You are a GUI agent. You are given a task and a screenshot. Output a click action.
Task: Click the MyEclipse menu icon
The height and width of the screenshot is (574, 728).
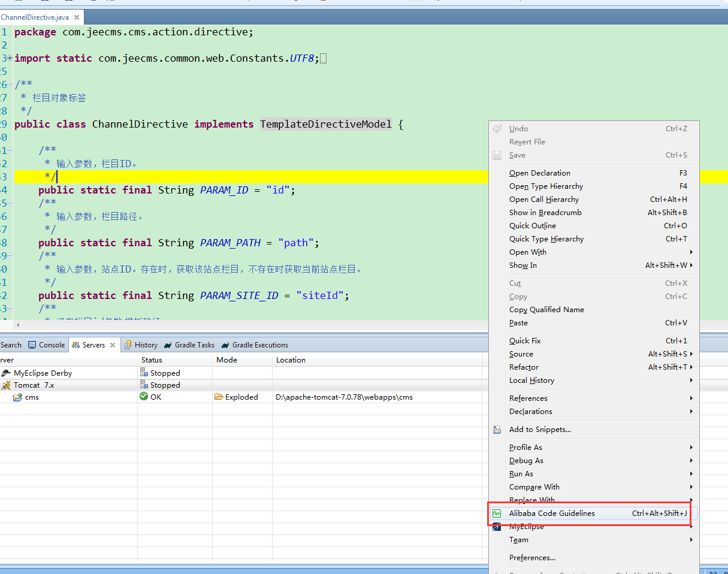(497, 527)
